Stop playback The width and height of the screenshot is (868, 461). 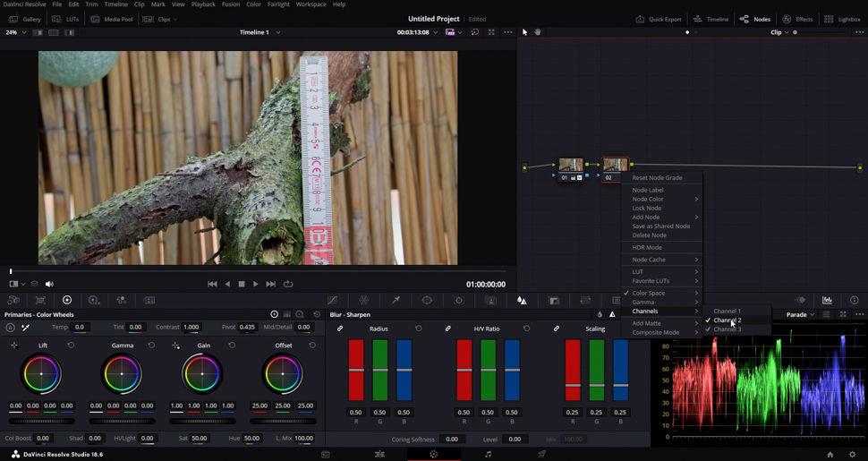point(242,285)
